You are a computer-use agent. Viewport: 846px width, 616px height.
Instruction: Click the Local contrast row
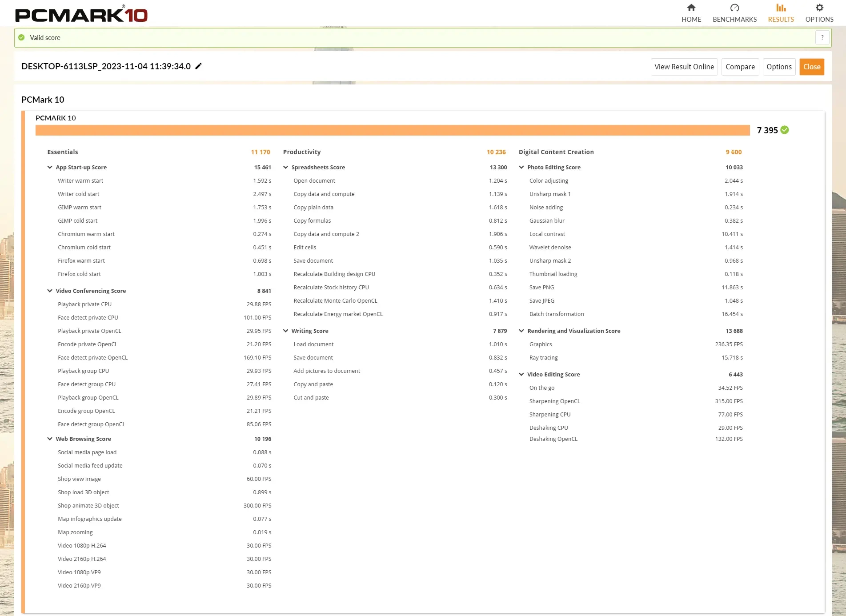[636, 234]
